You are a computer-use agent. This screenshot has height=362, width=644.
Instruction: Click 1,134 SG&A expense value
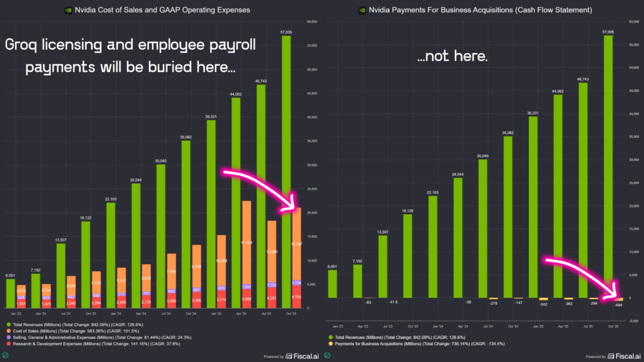(x=297, y=283)
